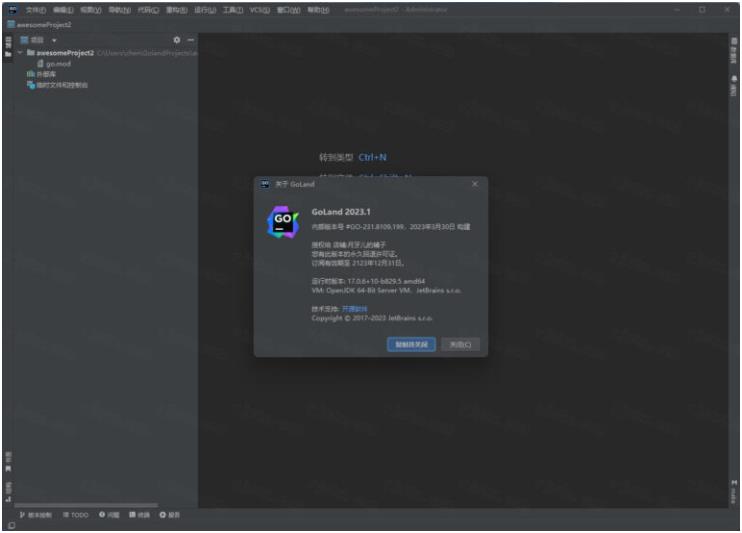
Task: Toggle the bottom right-stripe make tool window
Action: pyautogui.click(x=733, y=492)
